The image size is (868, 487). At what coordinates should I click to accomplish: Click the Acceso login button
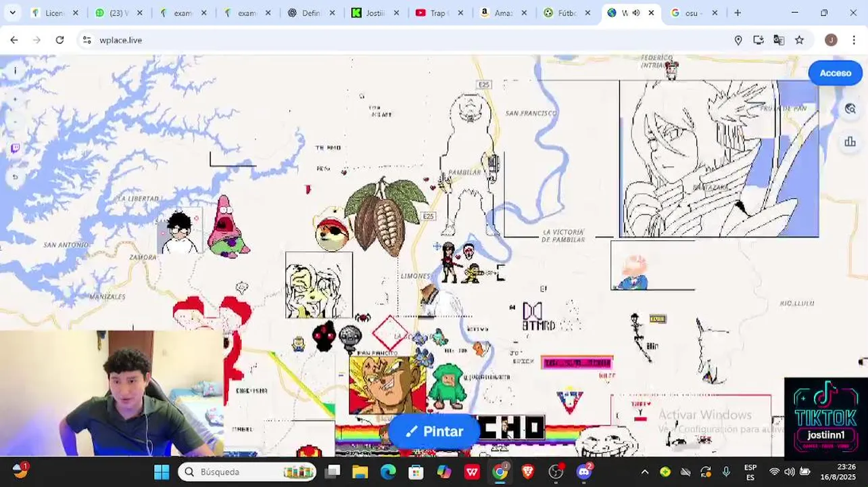point(836,73)
